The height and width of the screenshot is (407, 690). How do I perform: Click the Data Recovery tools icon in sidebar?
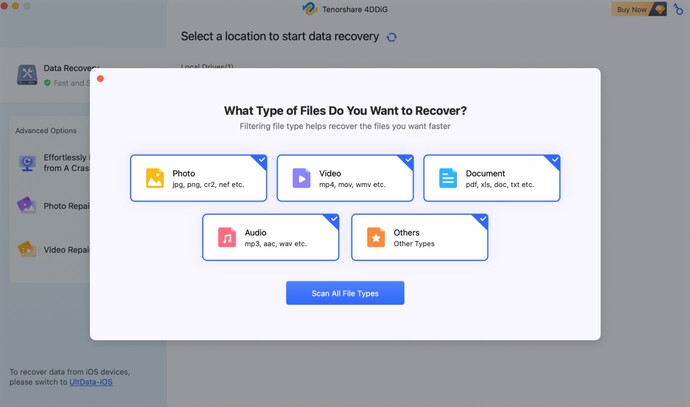click(x=27, y=74)
